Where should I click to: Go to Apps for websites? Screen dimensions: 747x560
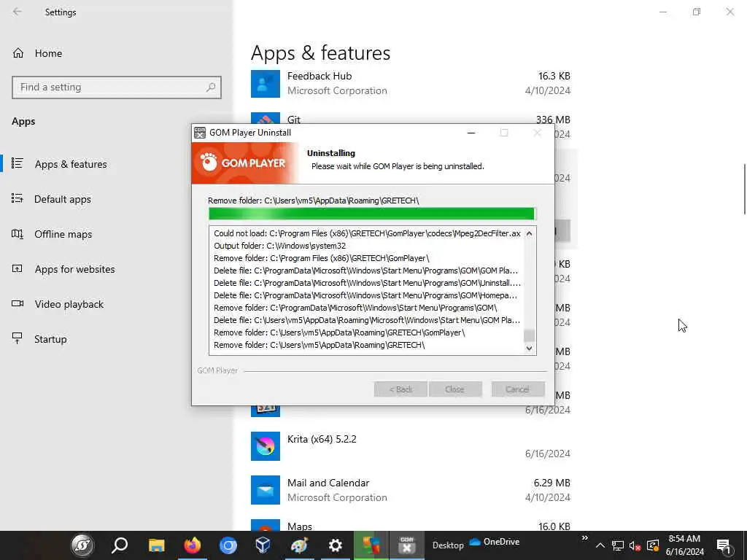point(74,269)
